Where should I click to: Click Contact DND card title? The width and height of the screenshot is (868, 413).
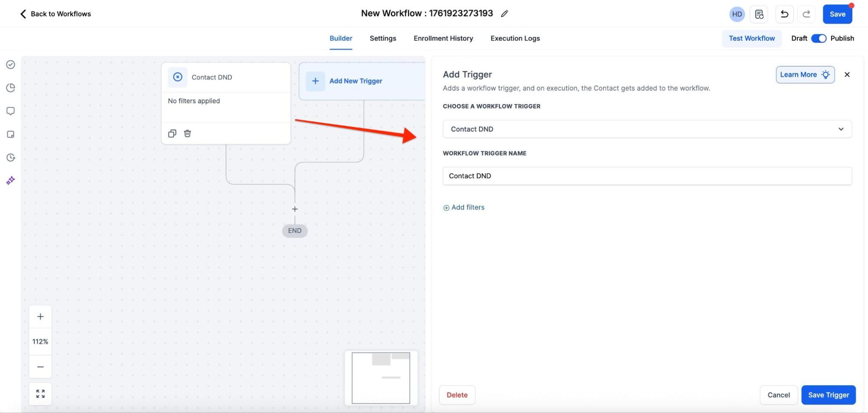tap(212, 77)
